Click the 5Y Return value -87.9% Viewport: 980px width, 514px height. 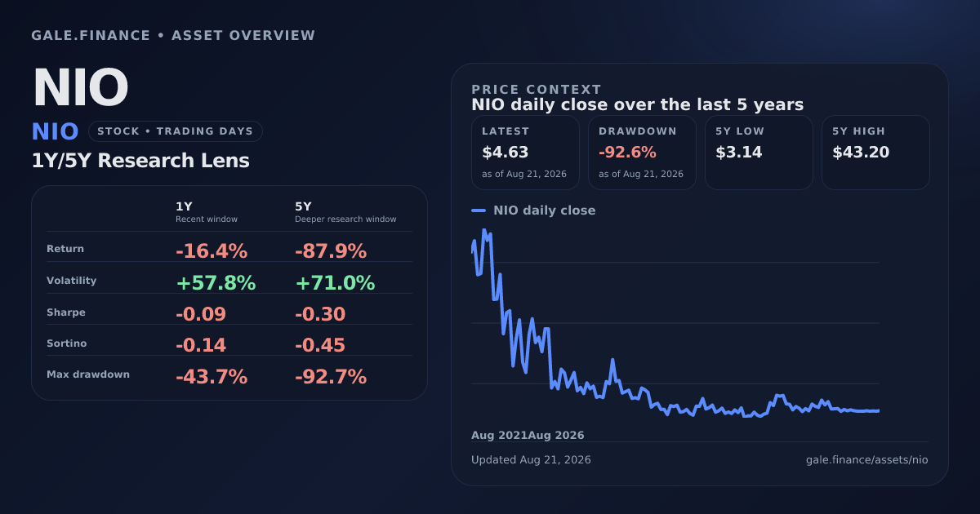click(x=331, y=251)
